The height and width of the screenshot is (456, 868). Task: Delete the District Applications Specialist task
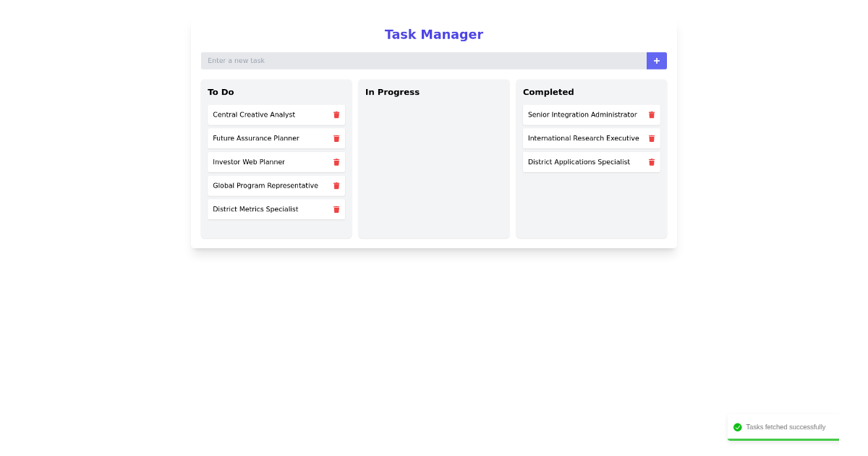[652, 161]
